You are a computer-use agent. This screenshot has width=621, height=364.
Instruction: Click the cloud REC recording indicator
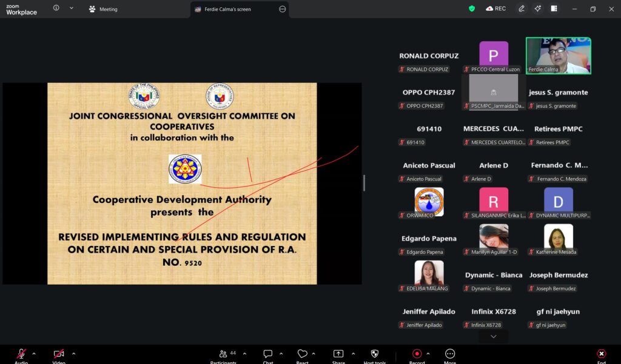[495, 8]
